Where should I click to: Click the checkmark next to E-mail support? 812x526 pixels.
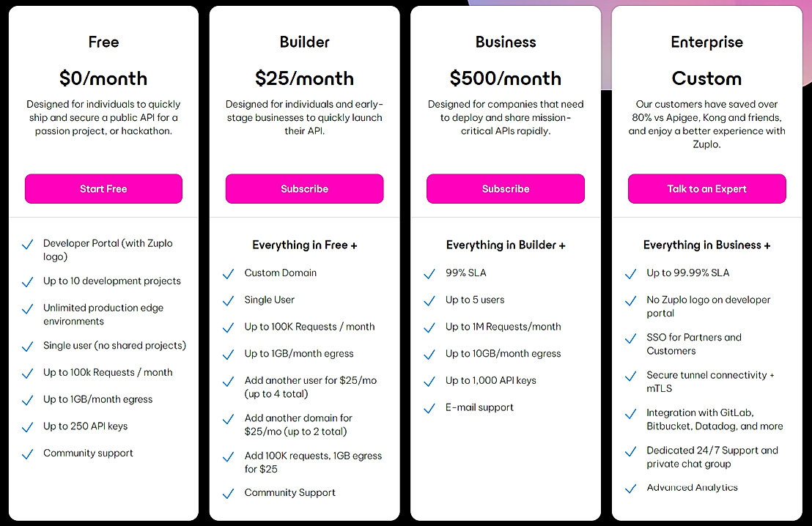pyautogui.click(x=429, y=407)
